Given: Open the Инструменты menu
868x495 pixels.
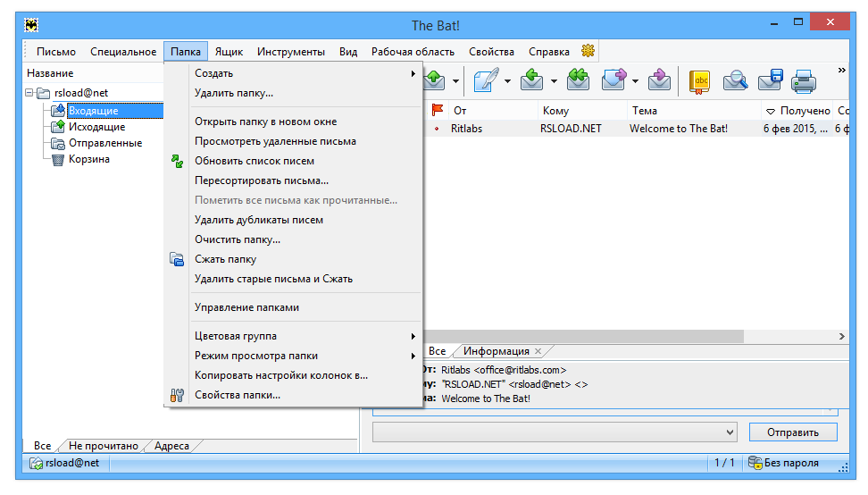Looking at the screenshot, I should point(290,52).
